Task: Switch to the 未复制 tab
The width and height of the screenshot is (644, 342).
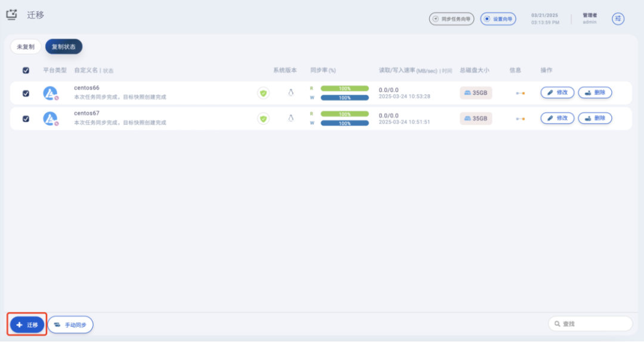Action: (x=26, y=47)
